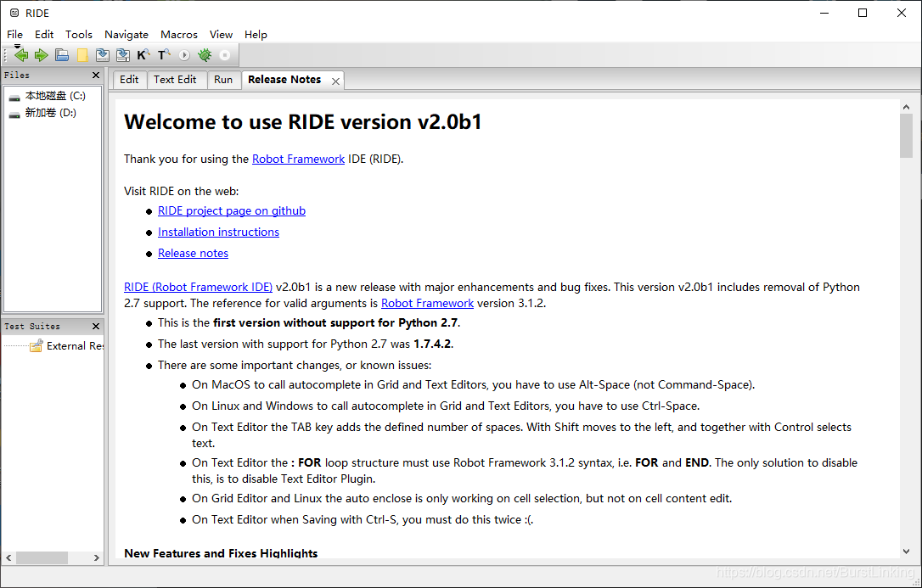Viewport: 922px width, 588px height.
Task: Open RIDE (Robot Framework IDE) link
Action: tap(198, 288)
